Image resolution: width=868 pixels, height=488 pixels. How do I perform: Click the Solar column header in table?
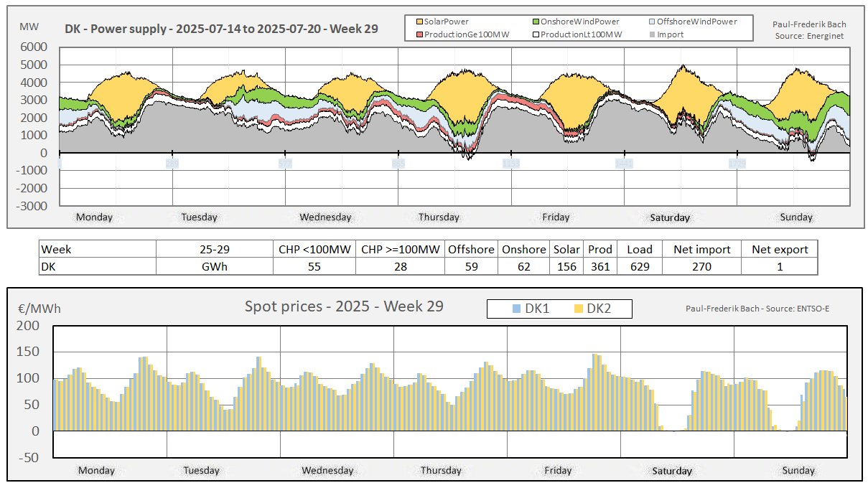coord(566,249)
